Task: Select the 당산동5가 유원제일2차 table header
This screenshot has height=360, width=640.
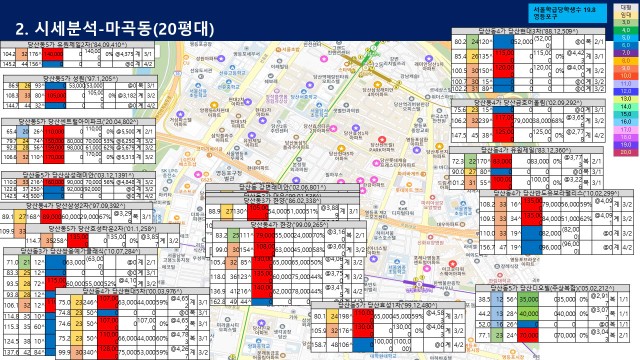Action: [78, 44]
